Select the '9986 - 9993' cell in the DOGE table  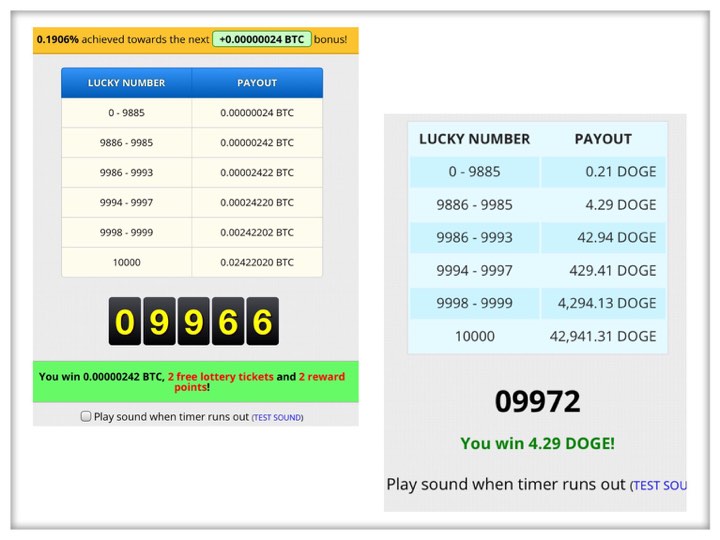point(474,237)
